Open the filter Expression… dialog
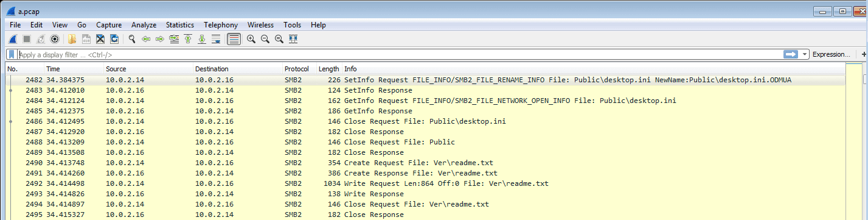The width and height of the screenshot is (868, 220). click(831, 54)
